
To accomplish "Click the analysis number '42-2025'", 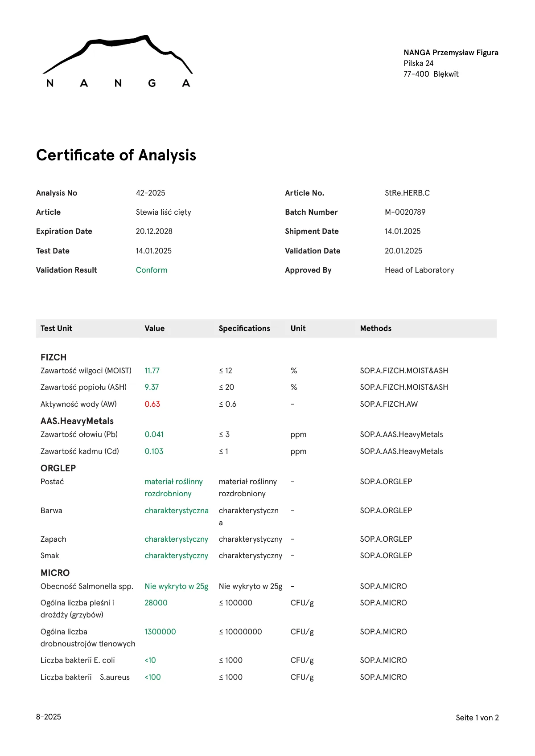I will click(150, 193).
